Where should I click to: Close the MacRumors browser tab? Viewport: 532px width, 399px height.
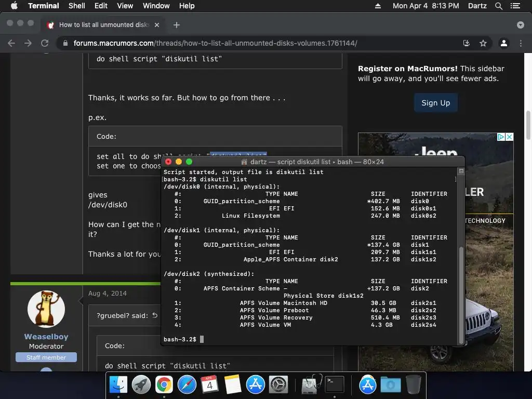pos(157,25)
